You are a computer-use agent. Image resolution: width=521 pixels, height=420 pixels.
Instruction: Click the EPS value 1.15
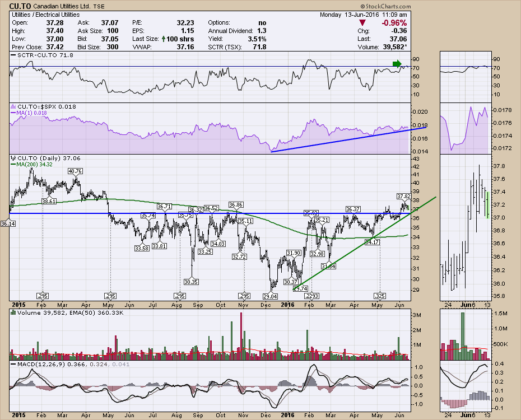pyautogui.click(x=188, y=31)
